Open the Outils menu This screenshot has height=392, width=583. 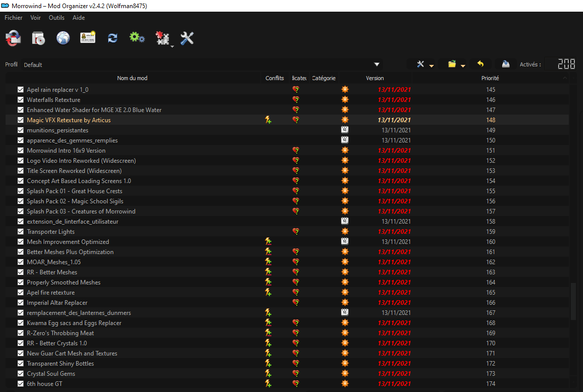coord(56,18)
